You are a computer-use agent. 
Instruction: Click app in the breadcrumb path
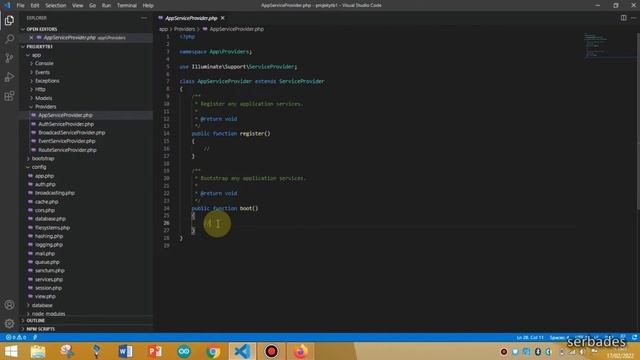click(163, 29)
